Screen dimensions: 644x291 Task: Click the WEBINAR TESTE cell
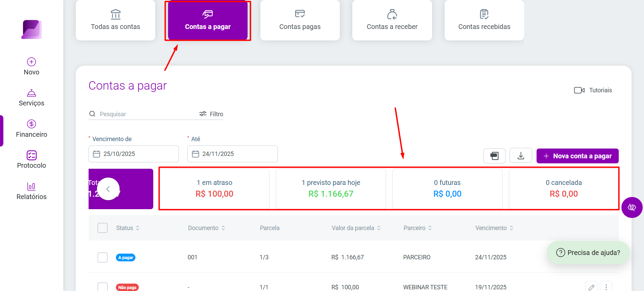click(x=425, y=287)
